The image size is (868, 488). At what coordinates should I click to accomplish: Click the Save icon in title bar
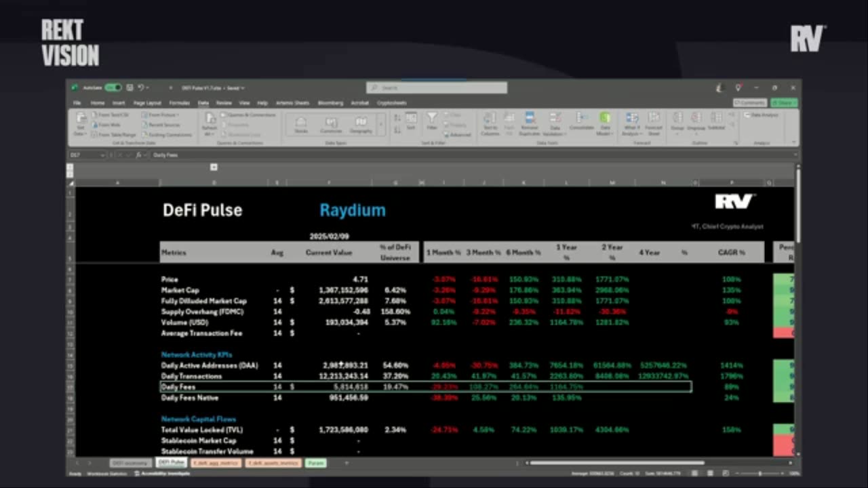pos(130,87)
